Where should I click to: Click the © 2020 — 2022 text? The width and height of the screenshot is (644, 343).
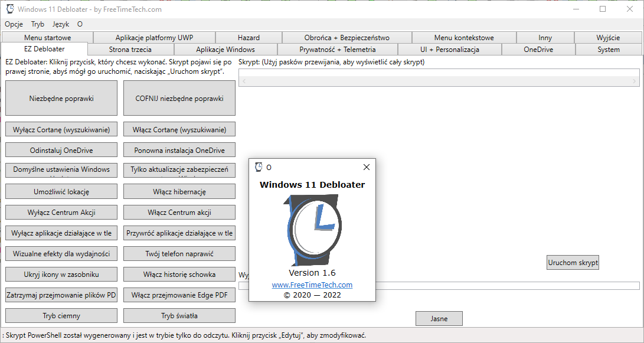tap(312, 295)
